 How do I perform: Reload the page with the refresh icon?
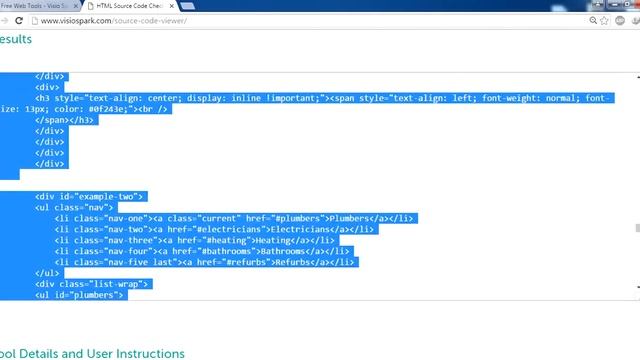point(19,20)
